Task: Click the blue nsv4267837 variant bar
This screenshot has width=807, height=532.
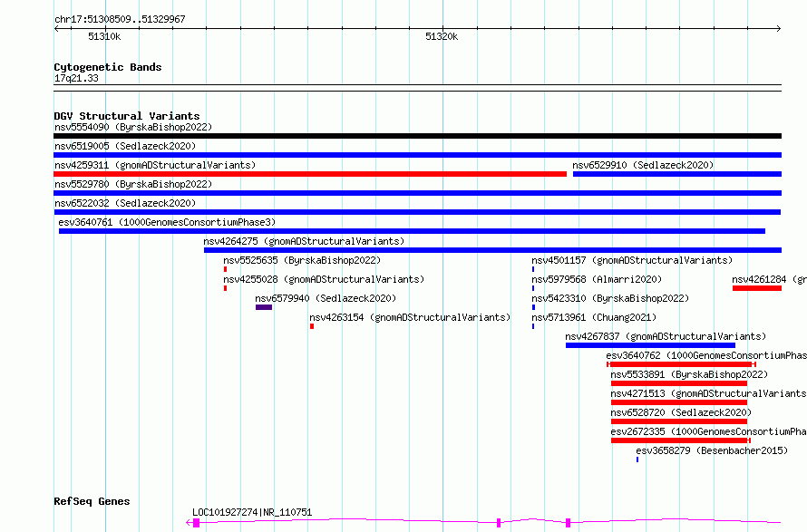Action: 650,345
